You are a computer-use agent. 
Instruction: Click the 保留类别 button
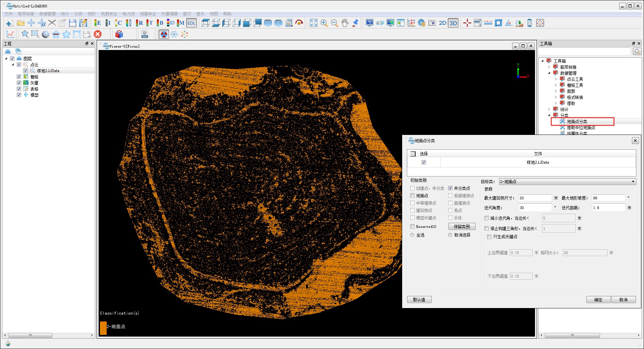click(x=462, y=227)
